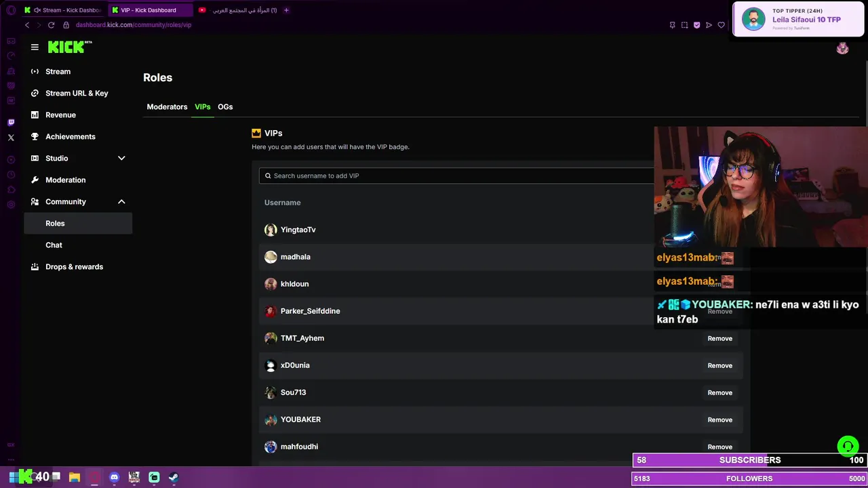The width and height of the screenshot is (868, 488).
Task: Expand the Studio section
Action: pyautogui.click(x=78, y=158)
